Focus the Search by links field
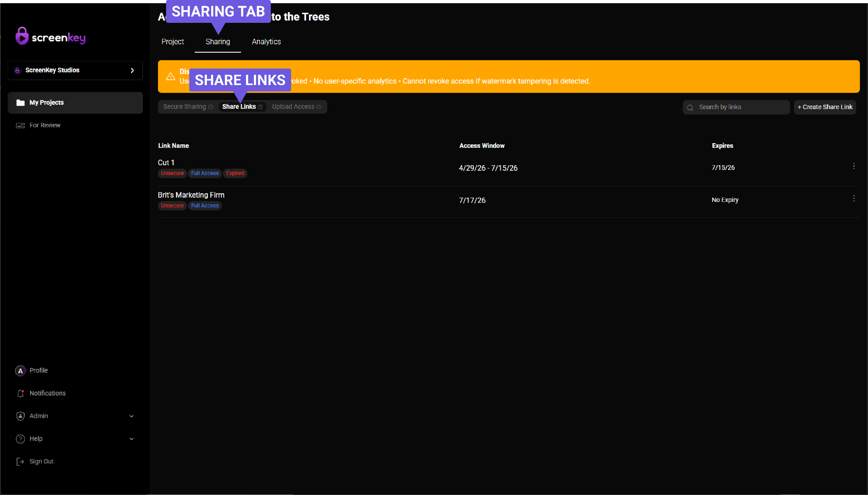The height and width of the screenshot is (495, 868). tap(736, 107)
